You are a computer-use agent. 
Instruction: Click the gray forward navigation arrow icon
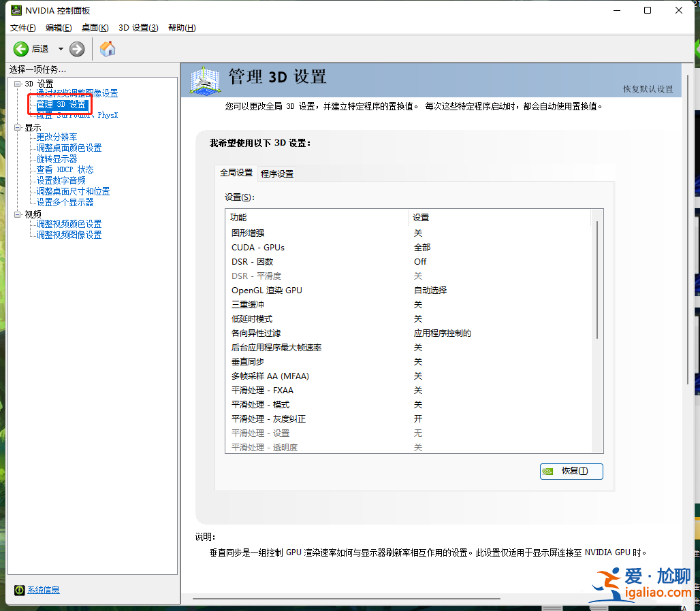76,49
